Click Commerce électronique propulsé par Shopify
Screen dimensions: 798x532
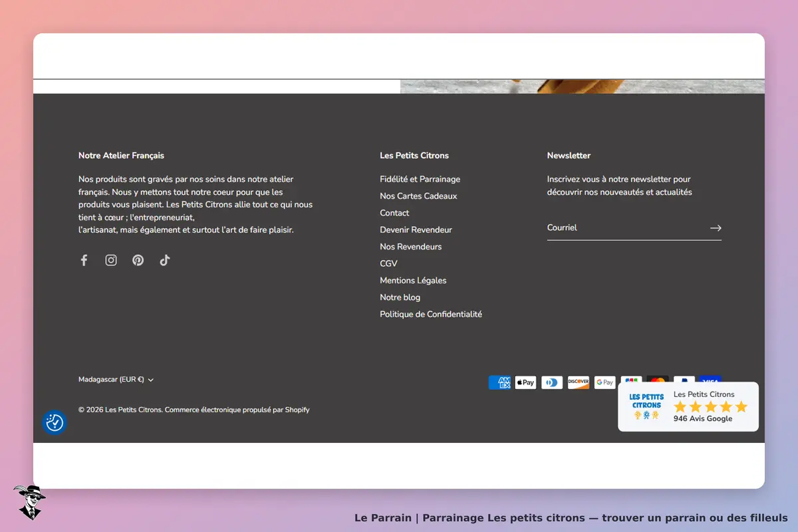point(237,410)
